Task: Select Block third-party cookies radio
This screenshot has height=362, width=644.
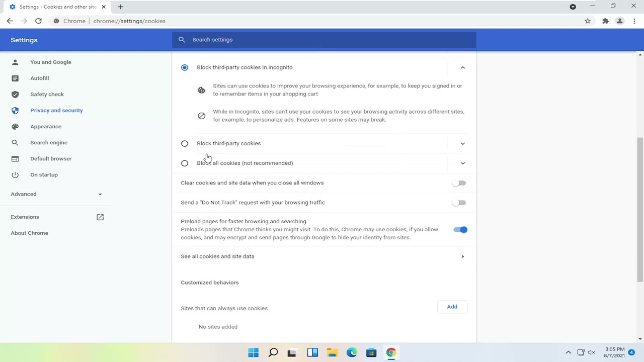Action: click(x=185, y=144)
